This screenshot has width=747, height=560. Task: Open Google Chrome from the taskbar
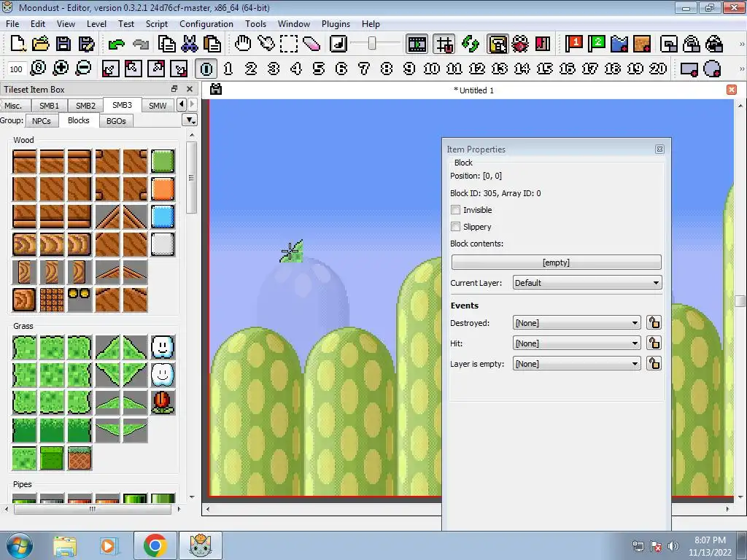(155, 545)
